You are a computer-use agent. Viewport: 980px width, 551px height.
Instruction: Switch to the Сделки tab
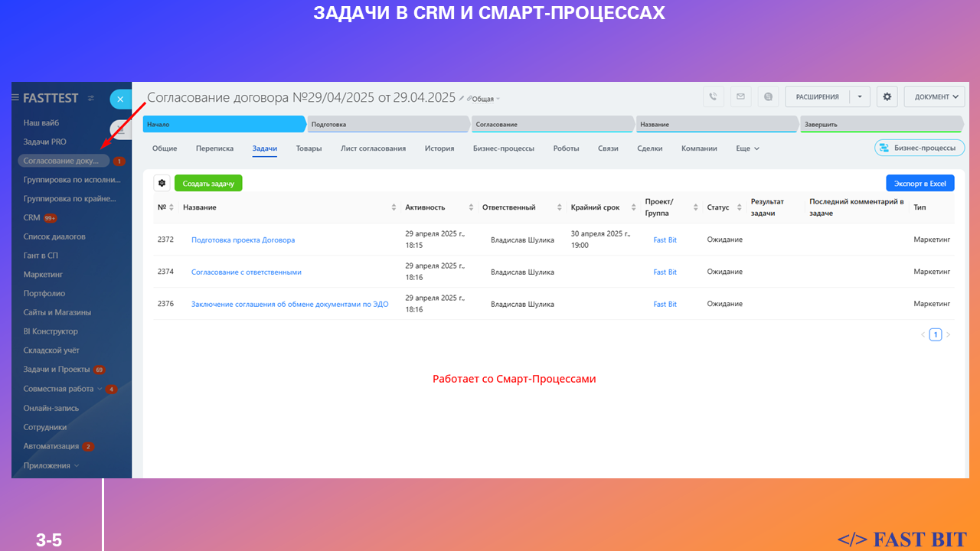[650, 148]
